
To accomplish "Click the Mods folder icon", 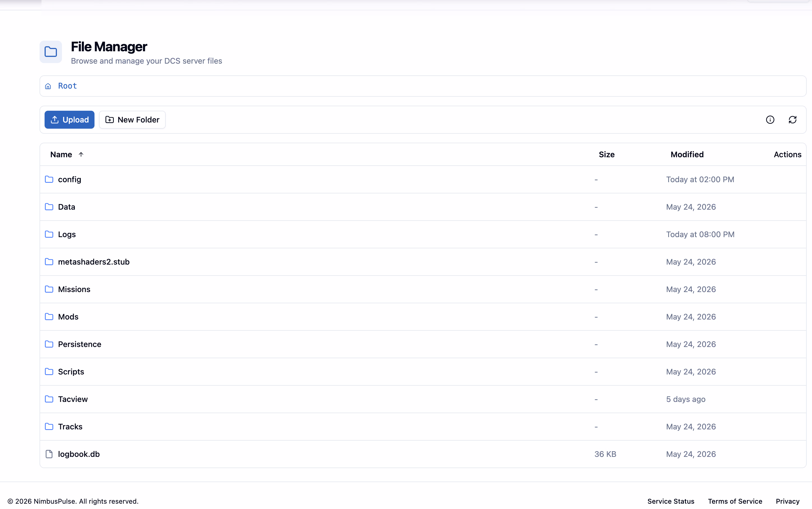I will click(49, 317).
